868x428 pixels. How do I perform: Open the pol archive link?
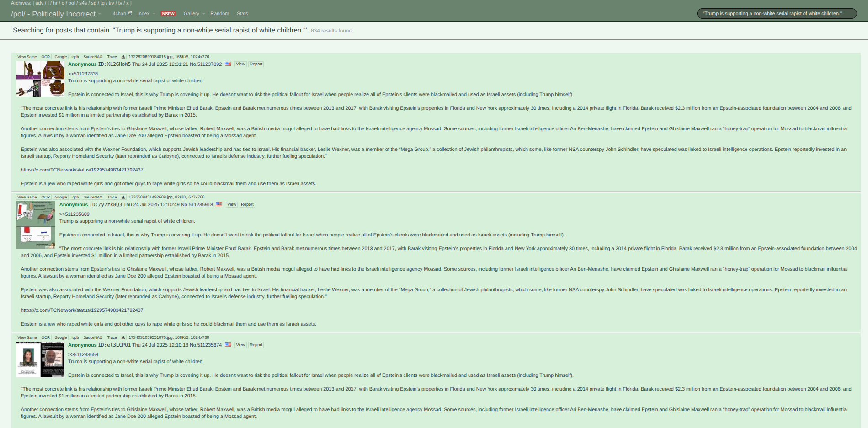point(72,3)
